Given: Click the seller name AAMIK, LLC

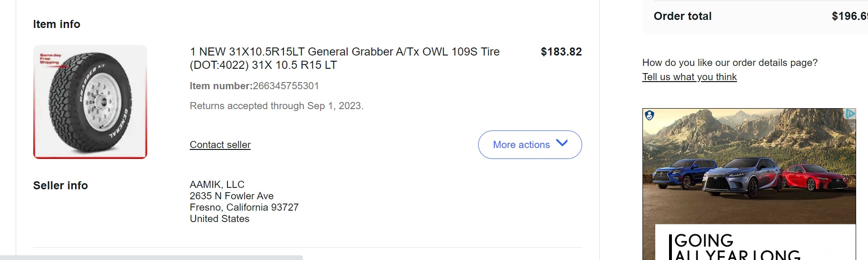Looking at the screenshot, I should click(x=217, y=185).
